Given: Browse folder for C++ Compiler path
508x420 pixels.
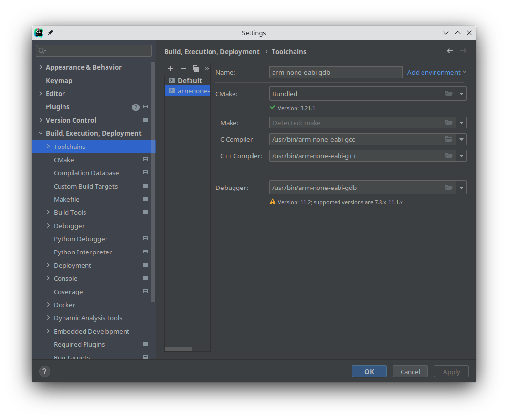Looking at the screenshot, I should (x=449, y=156).
